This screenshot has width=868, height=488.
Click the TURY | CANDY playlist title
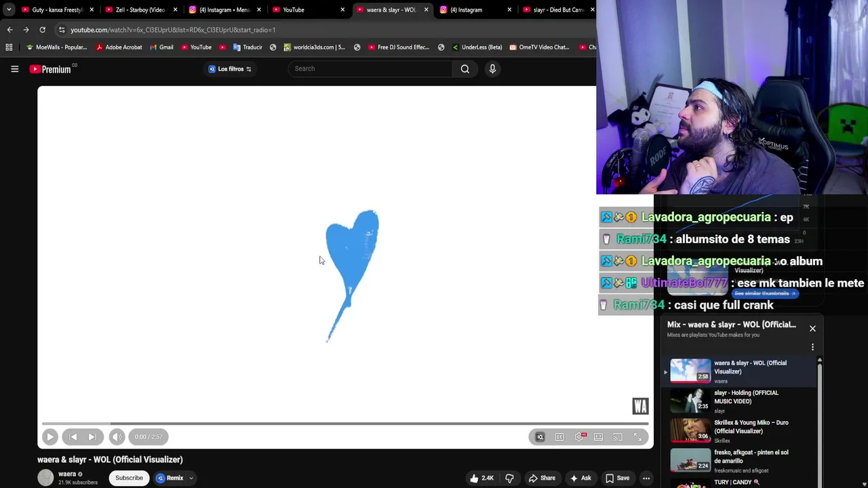pos(736,482)
